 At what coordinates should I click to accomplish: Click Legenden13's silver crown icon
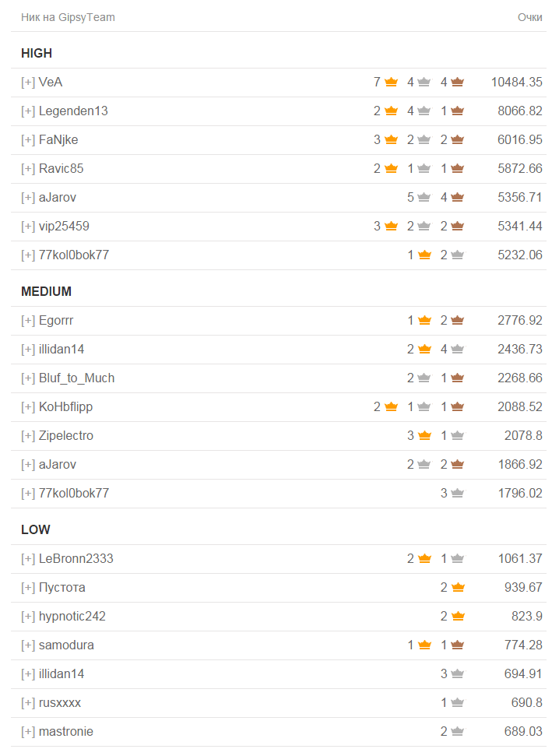(424, 111)
